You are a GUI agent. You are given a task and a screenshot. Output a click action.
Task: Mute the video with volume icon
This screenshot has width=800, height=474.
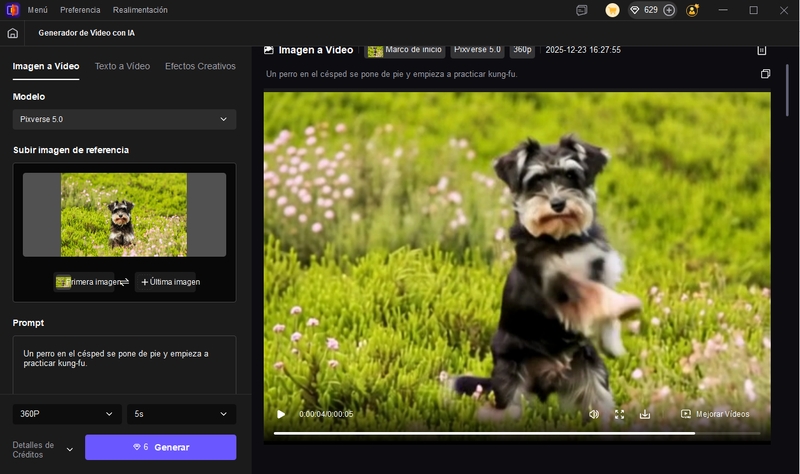(x=594, y=414)
